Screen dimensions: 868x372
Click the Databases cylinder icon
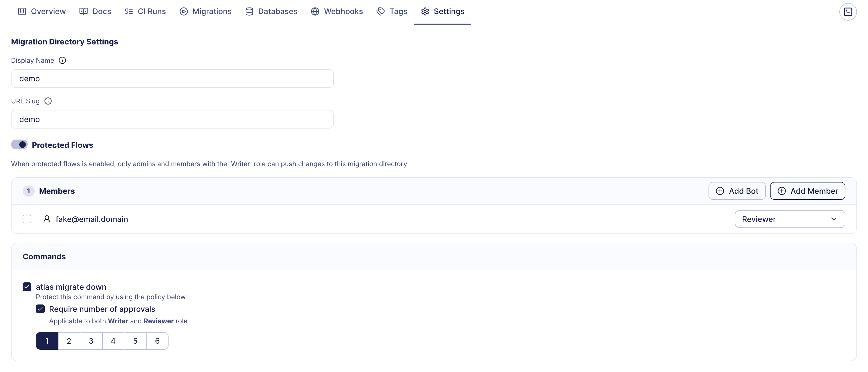(249, 12)
